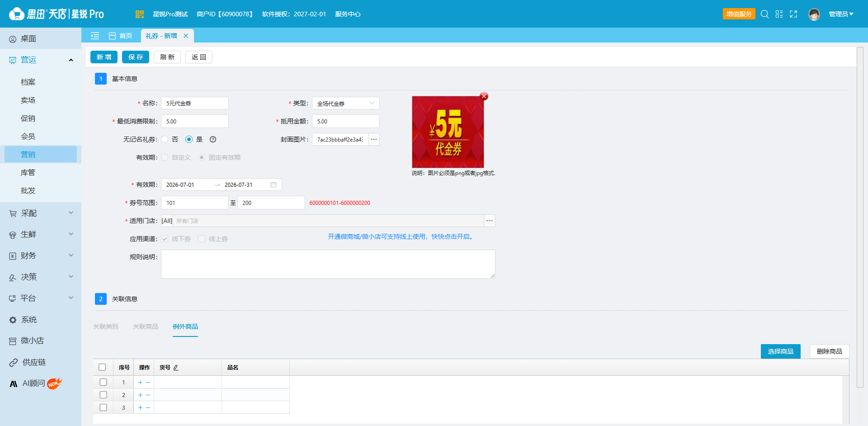Add a row using plus in row 1
The image size is (868, 426).
pyautogui.click(x=140, y=382)
